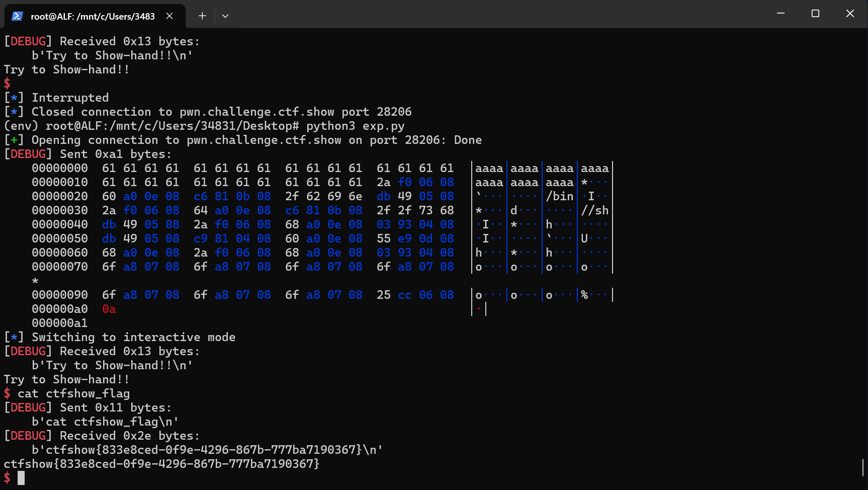Maximize the terminal window
Screen dimensions: 868x490
coord(815,14)
